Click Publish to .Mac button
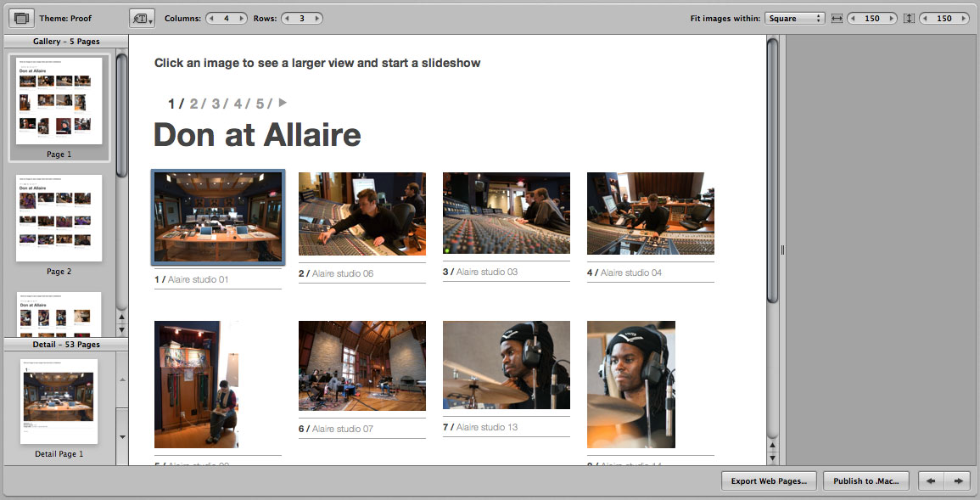Viewport: 980px width, 500px height. 866,480
